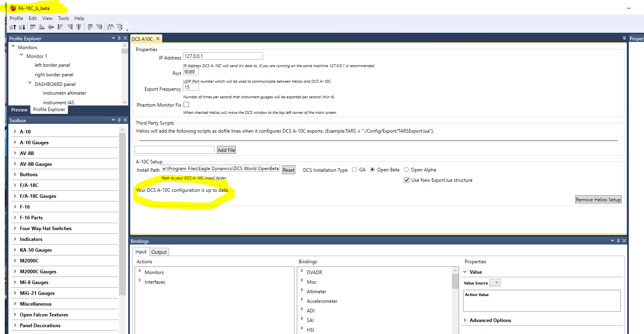Open the Toolbox panel options dropdown

coord(113,120)
